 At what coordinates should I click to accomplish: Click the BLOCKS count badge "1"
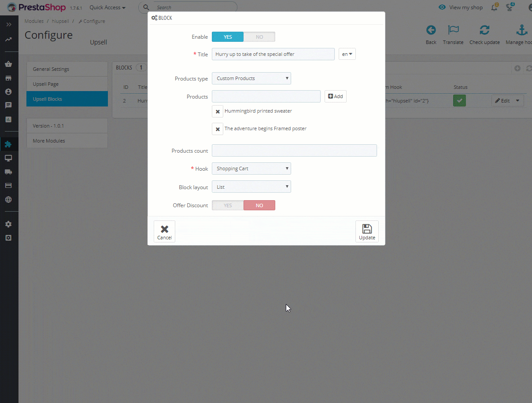click(141, 68)
